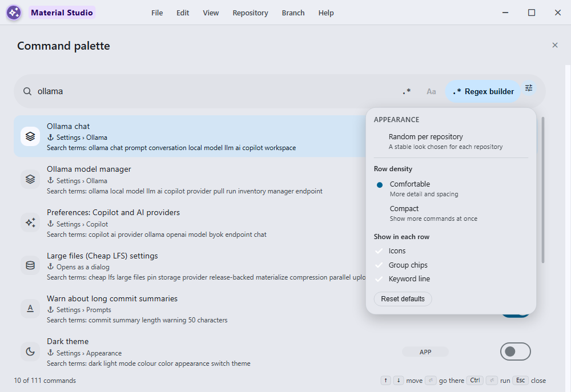Click the search field containing ollama
Screen dimensions: 571x392
tap(215, 91)
